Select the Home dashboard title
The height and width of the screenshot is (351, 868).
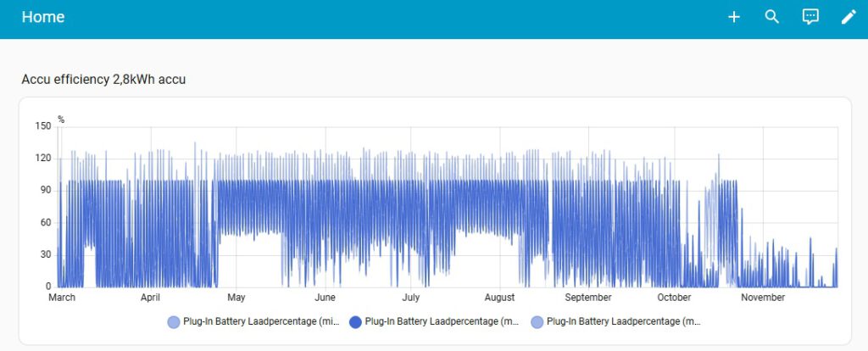point(43,17)
